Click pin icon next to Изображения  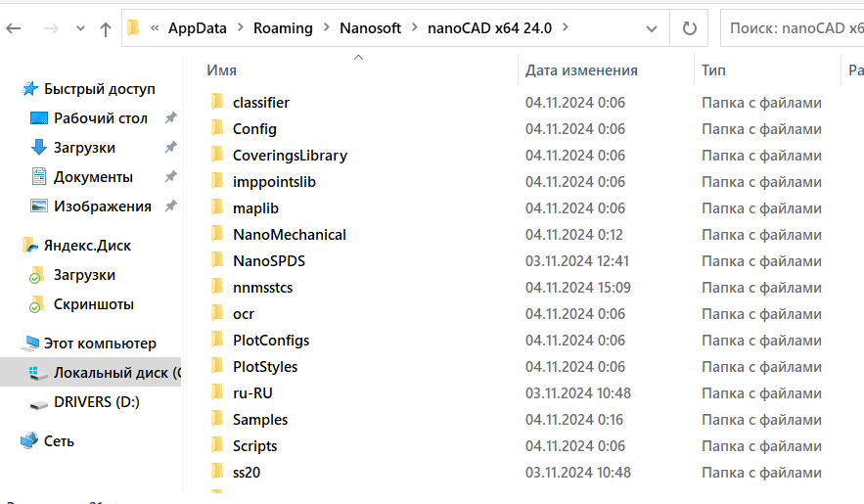171,206
